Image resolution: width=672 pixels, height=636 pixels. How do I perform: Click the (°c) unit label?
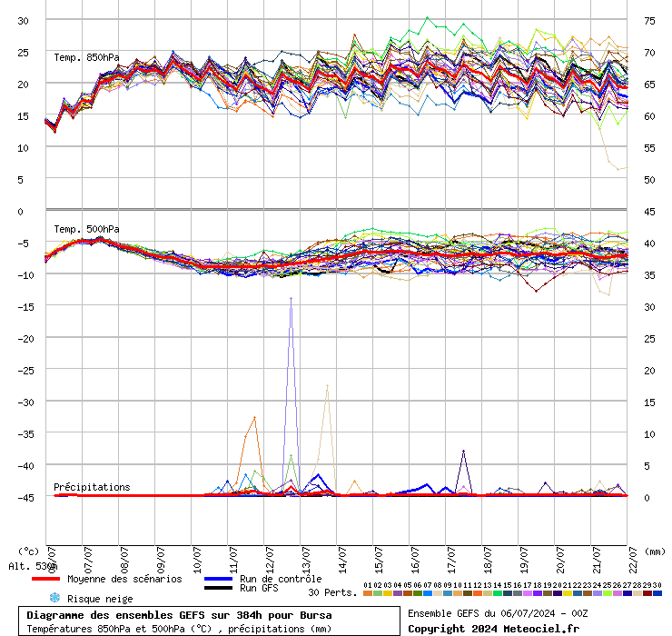[x=28, y=552]
